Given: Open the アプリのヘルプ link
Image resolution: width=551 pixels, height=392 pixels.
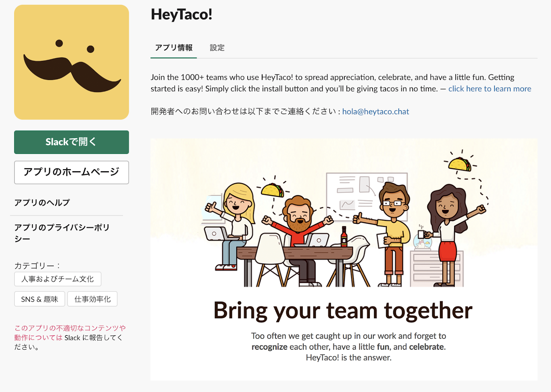Looking at the screenshot, I should [42, 203].
